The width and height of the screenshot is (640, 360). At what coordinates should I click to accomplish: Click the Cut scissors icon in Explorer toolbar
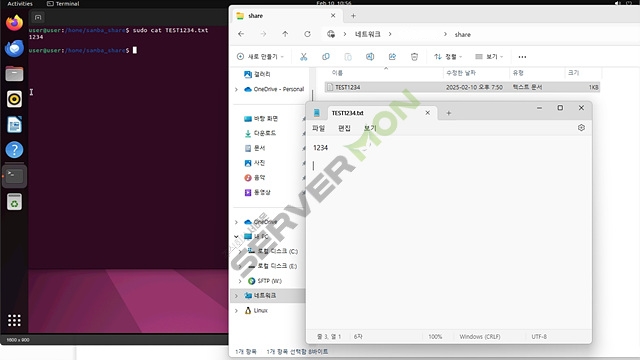[303, 57]
